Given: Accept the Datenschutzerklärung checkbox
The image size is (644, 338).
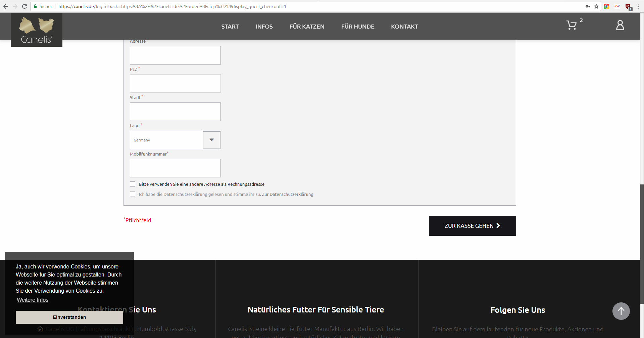Looking at the screenshot, I should point(133,194).
